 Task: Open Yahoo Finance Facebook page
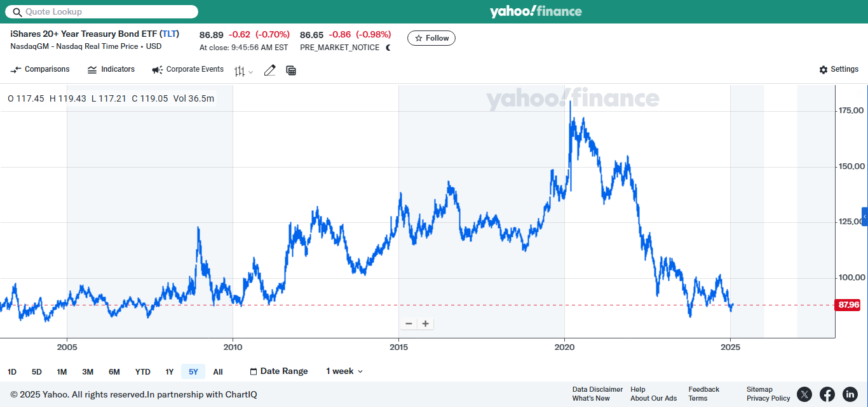click(827, 394)
